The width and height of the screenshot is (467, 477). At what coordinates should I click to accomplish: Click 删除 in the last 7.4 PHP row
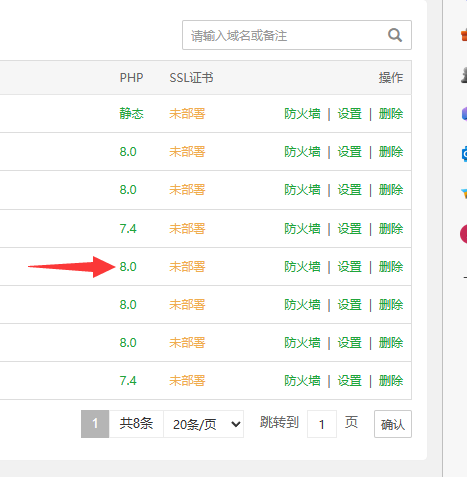coord(391,381)
